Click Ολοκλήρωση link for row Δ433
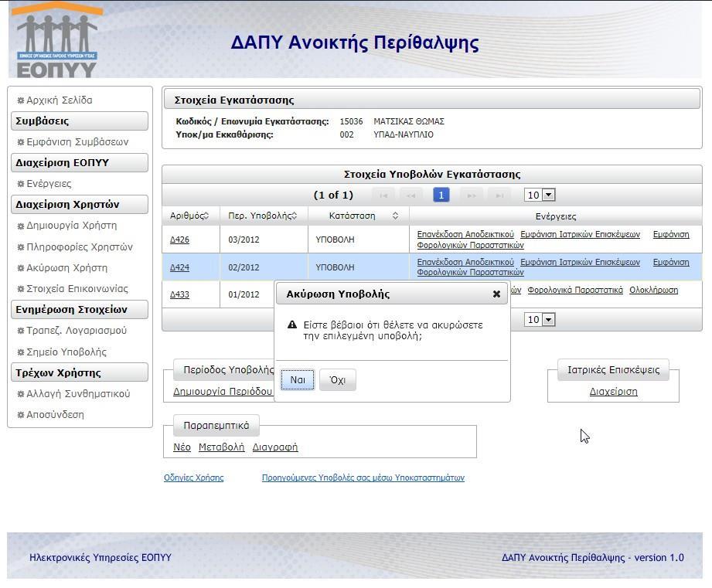 [x=653, y=290]
